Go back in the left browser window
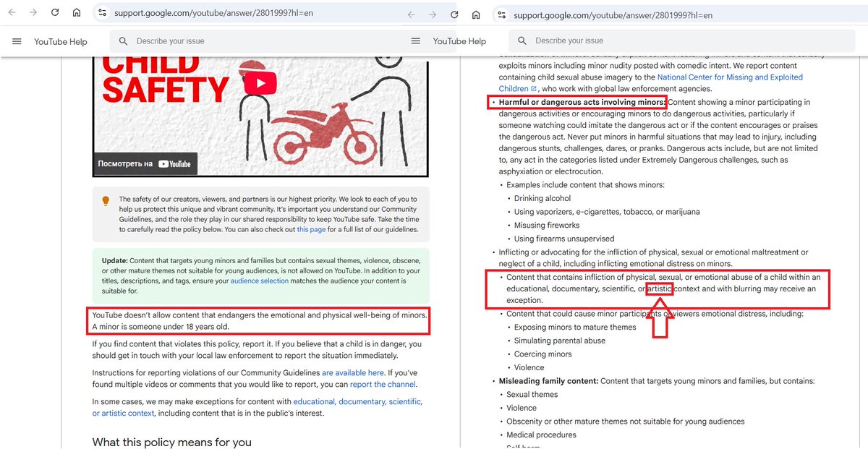 [x=12, y=13]
